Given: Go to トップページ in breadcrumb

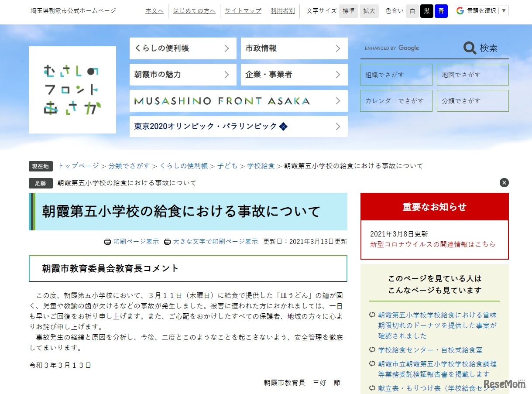Looking at the screenshot, I should [x=79, y=166].
